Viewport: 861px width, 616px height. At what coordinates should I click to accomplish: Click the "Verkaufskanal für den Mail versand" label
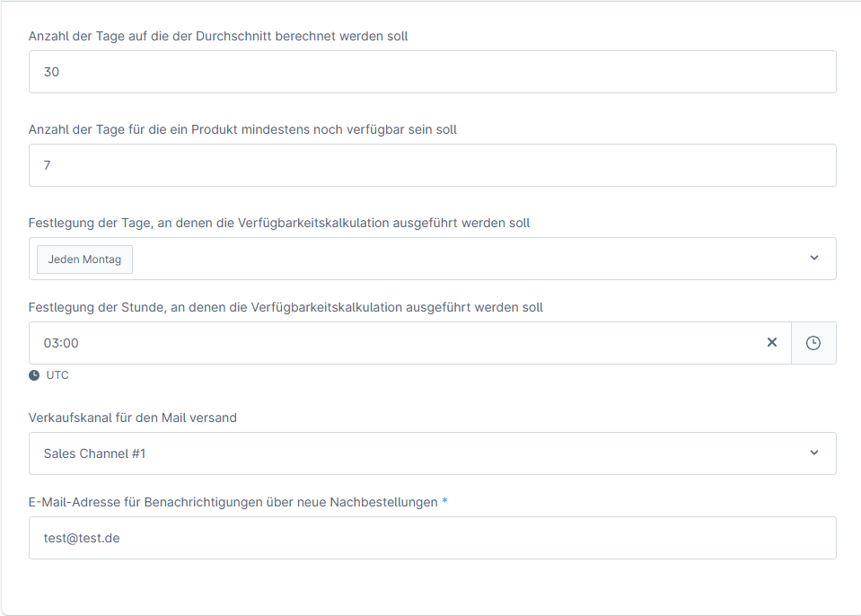tap(133, 418)
